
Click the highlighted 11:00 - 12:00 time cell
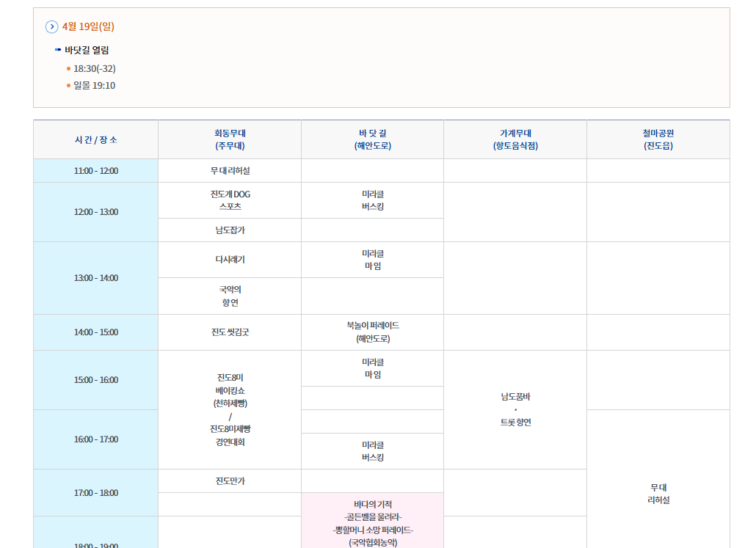click(95, 169)
